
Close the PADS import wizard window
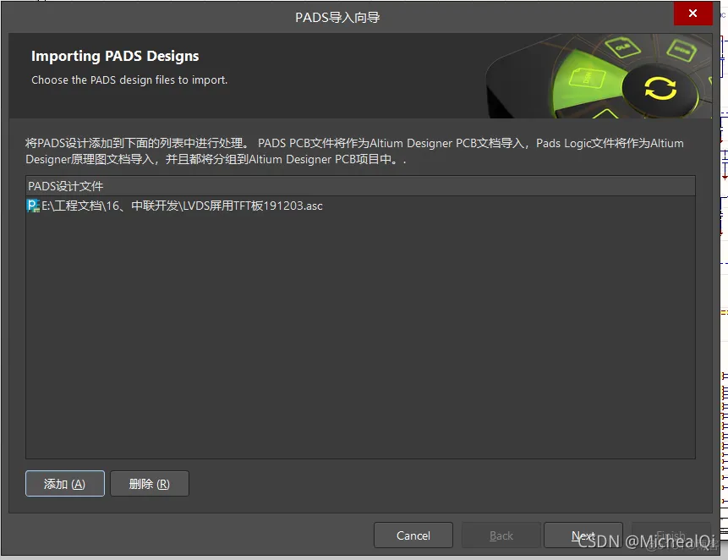(x=692, y=14)
